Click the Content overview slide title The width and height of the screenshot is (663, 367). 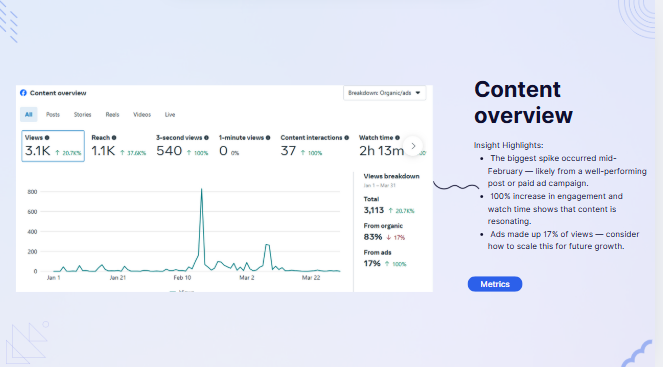tap(523, 102)
